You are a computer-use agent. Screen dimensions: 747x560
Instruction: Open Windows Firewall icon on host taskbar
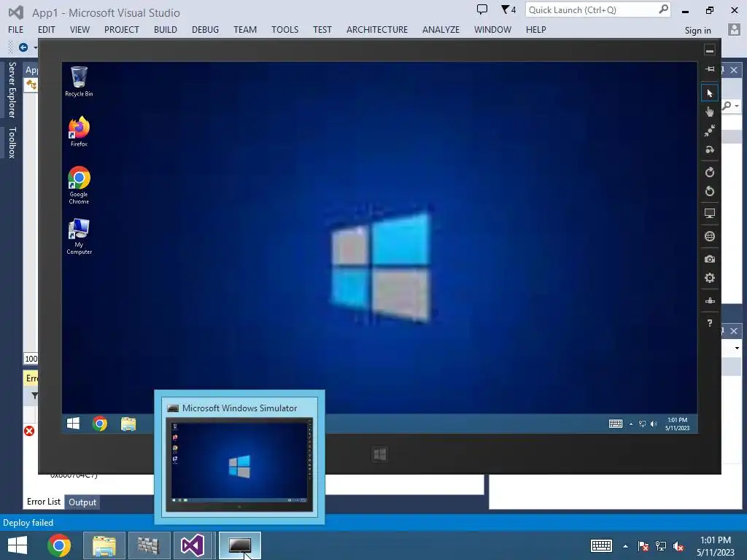[x=149, y=545]
